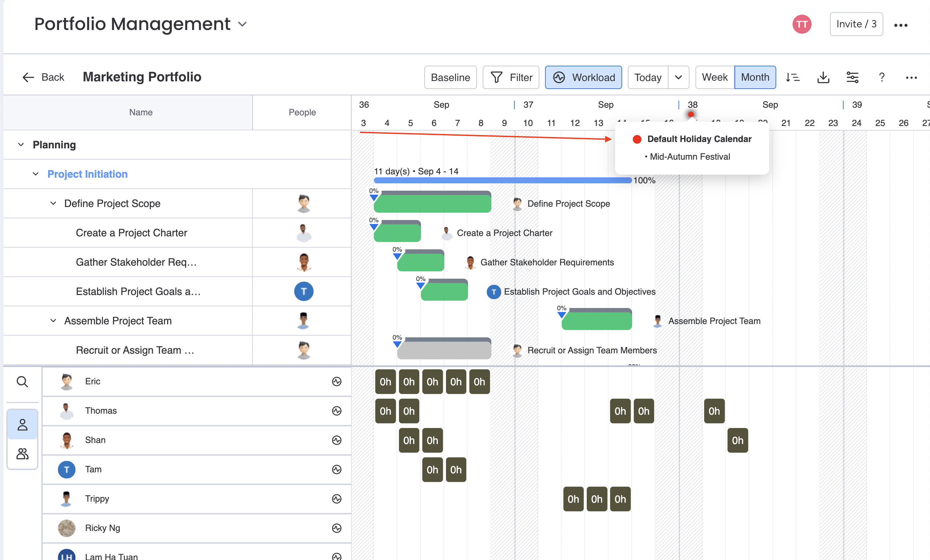Switch to Week tab view
Viewport: 930px width, 560px height.
[715, 77]
